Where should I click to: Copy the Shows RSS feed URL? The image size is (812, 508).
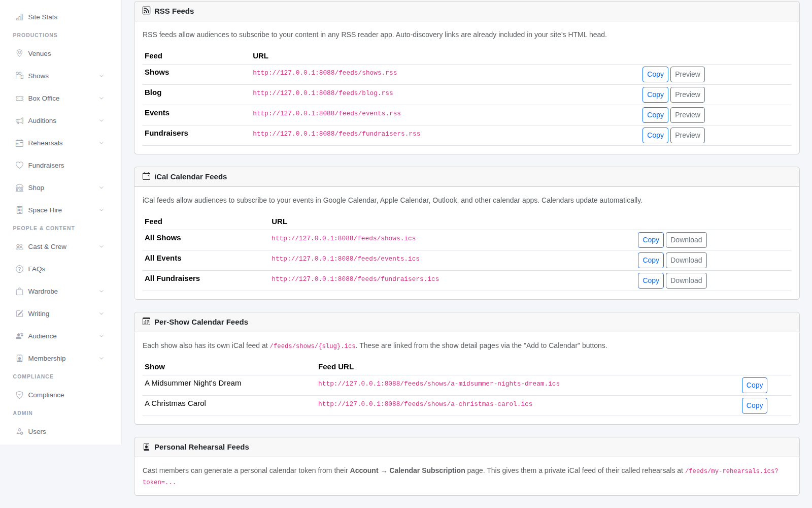point(655,74)
